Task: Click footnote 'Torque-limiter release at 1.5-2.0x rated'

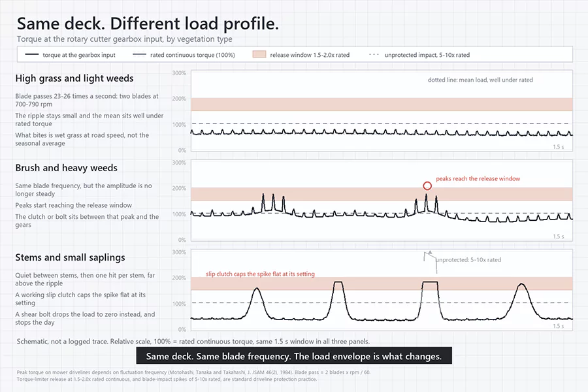Action: pos(167,379)
